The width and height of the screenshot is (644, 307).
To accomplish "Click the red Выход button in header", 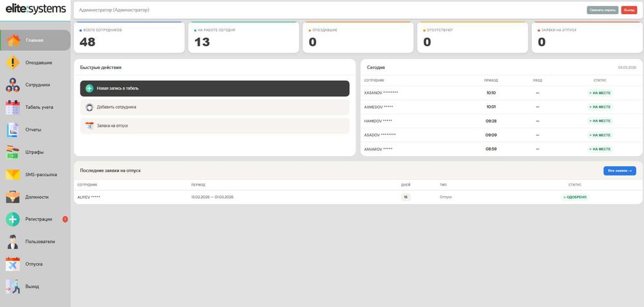I will [629, 10].
